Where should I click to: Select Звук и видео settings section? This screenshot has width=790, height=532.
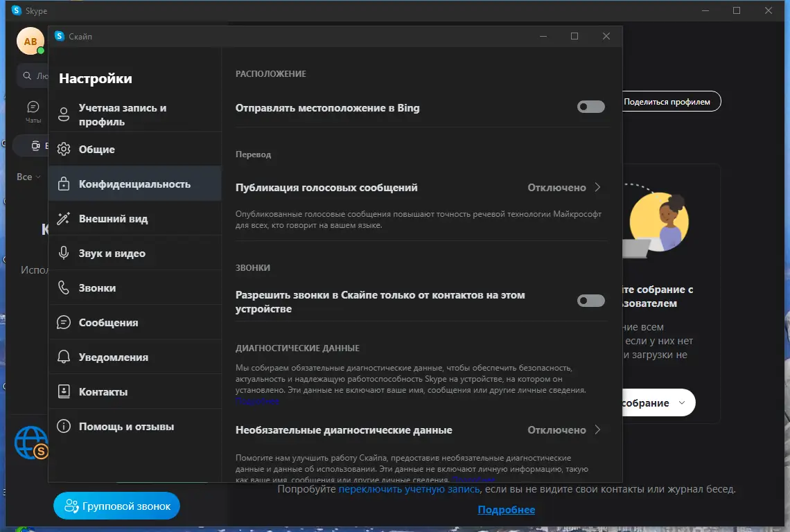(x=135, y=253)
